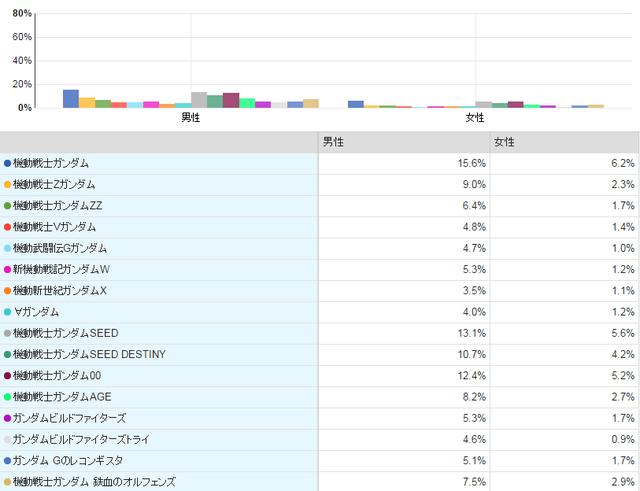Click the gray legend dot for 機動戦士ガンダムSEED

pyautogui.click(x=8, y=333)
